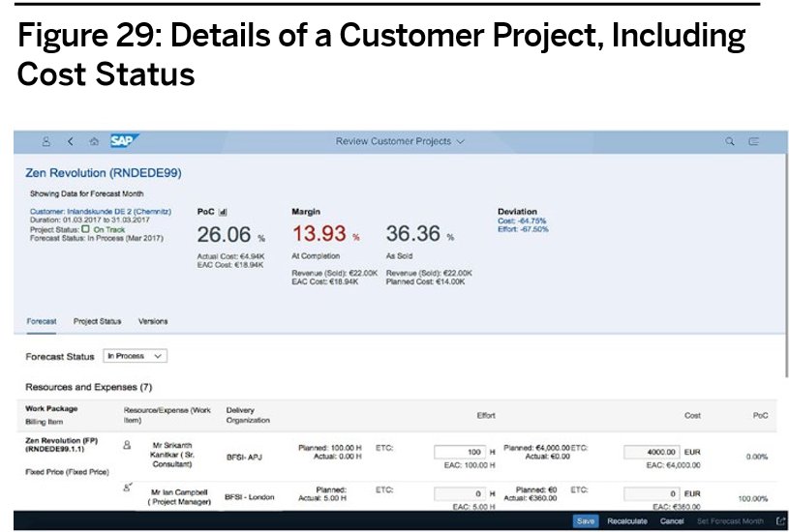Open the search magnifier icon

click(x=730, y=142)
